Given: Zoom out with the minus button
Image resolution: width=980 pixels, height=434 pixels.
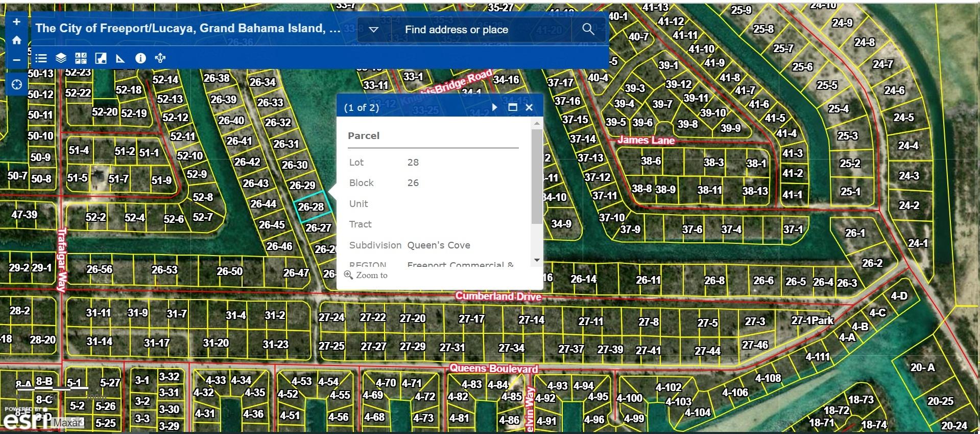Looking at the screenshot, I should [16, 60].
